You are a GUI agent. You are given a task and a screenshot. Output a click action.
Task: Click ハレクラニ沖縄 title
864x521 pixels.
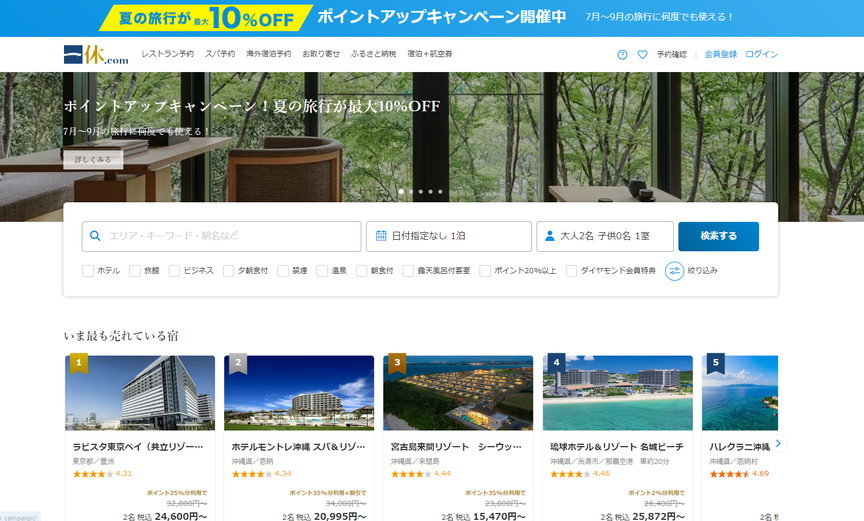tap(739, 447)
